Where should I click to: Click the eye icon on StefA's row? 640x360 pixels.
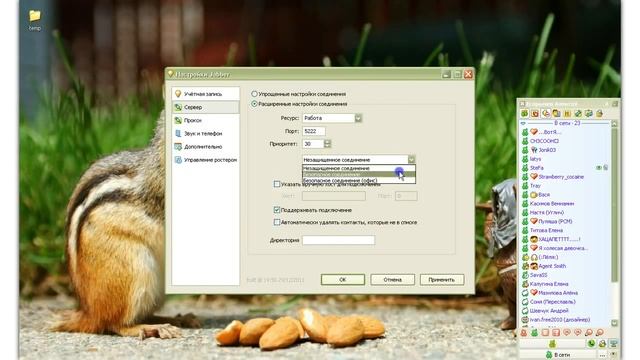(x=599, y=168)
